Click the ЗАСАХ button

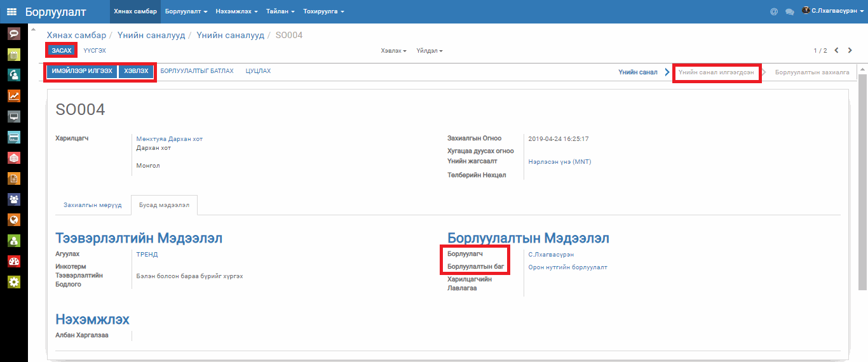pos(62,50)
